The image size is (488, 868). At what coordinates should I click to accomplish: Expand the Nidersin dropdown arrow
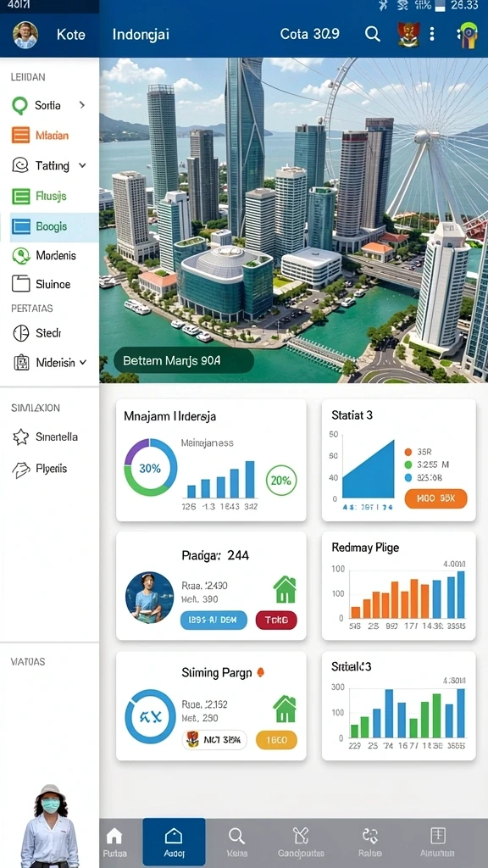83,363
